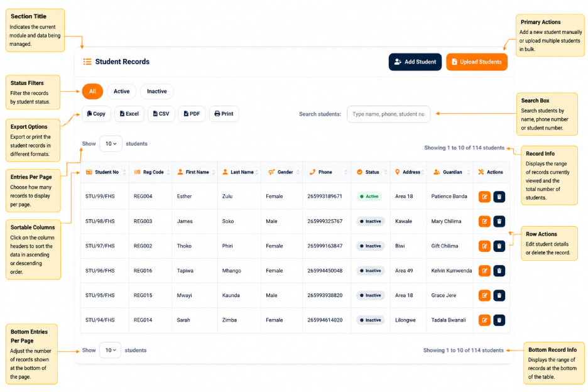588x392 pixels.
Task: Export the records to Excel
Action: [x=129, y=114]
